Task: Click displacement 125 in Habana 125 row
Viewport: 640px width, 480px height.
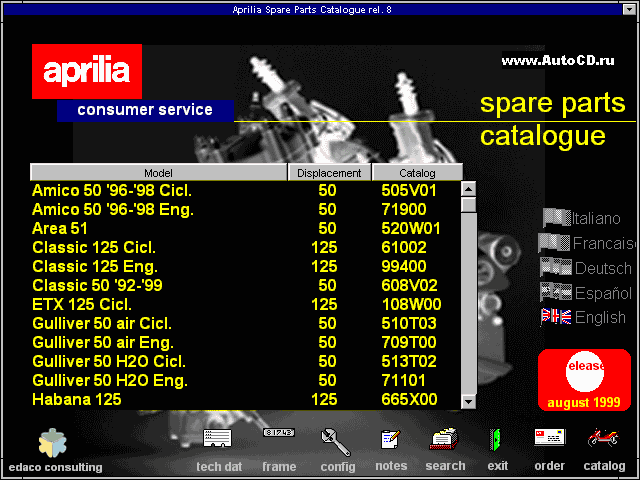Action: [x=324, y=400]
